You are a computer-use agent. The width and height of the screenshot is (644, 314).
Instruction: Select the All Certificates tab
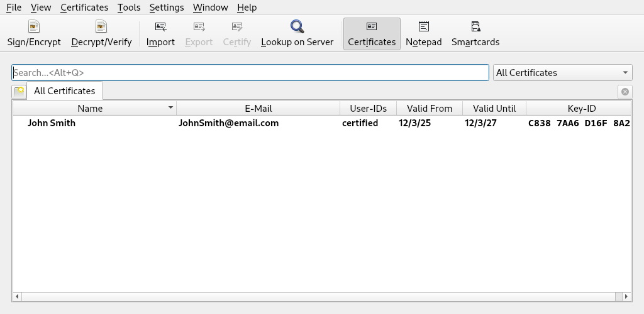pyautogui.click(x=65, y=91)
